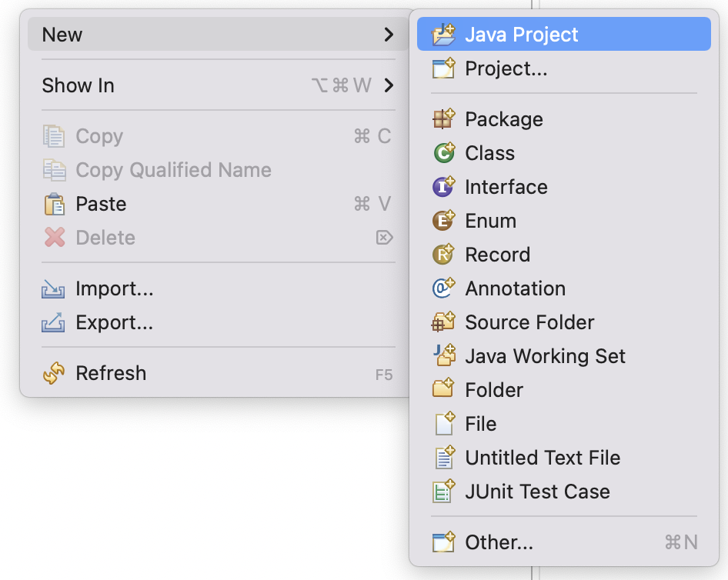
Task: Select the Java Project submenu item
Action: (563, 35)
